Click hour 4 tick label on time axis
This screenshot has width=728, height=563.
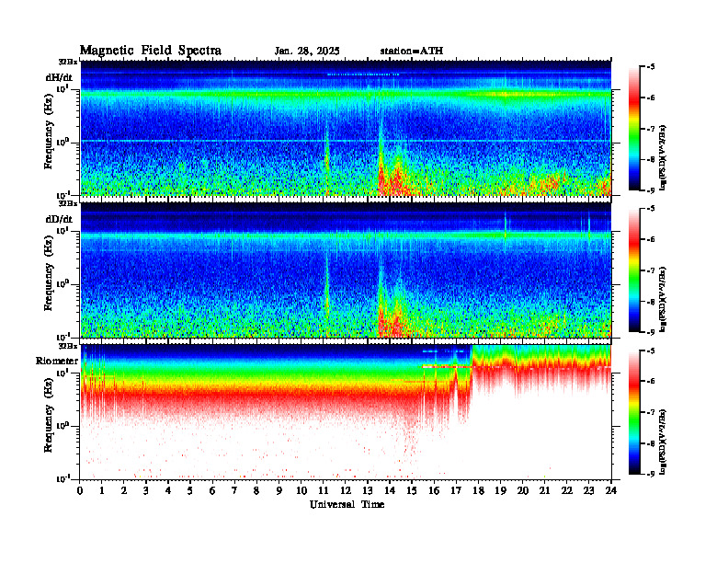pyautogui.click(x=168, y=491)
